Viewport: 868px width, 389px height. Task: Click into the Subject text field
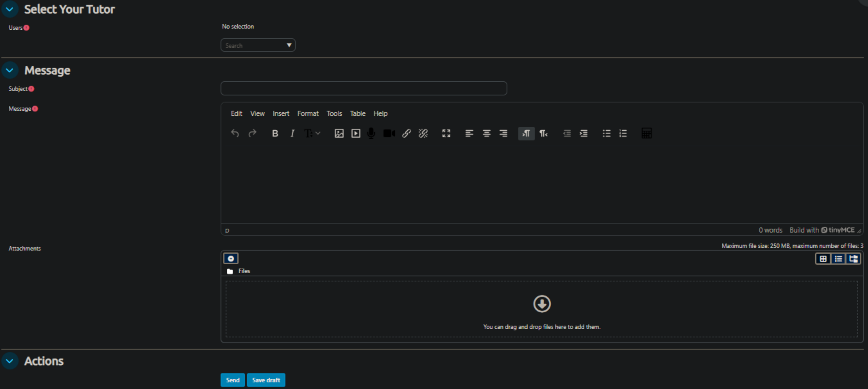click(x=364, y=88)
